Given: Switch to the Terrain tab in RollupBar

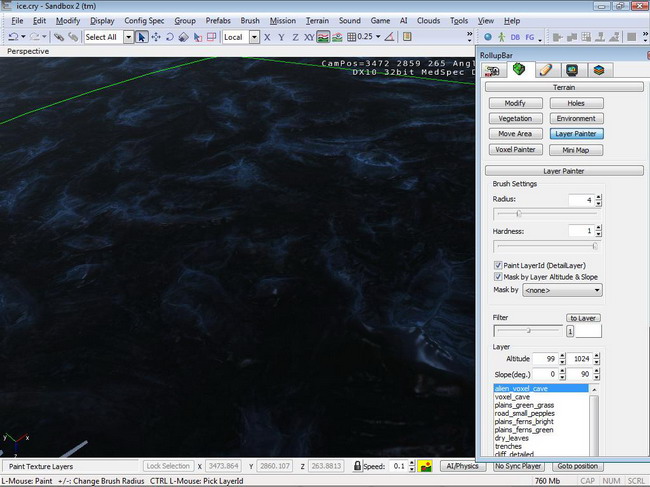Looking at the screenshot, I should [519, 69].
